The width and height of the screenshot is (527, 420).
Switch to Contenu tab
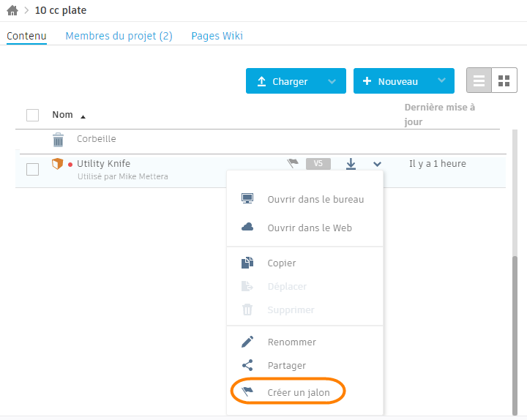(x=26, y=36)
